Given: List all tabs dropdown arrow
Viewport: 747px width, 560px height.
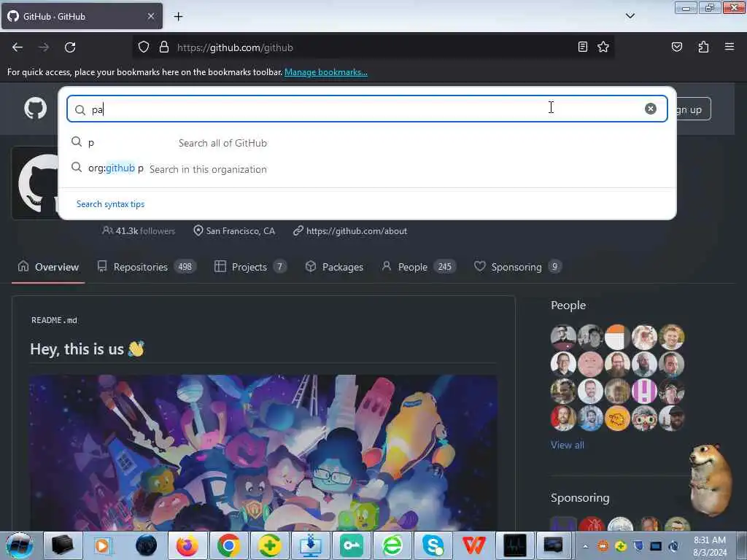Looking at the screenshot, I should click(630, 16).
